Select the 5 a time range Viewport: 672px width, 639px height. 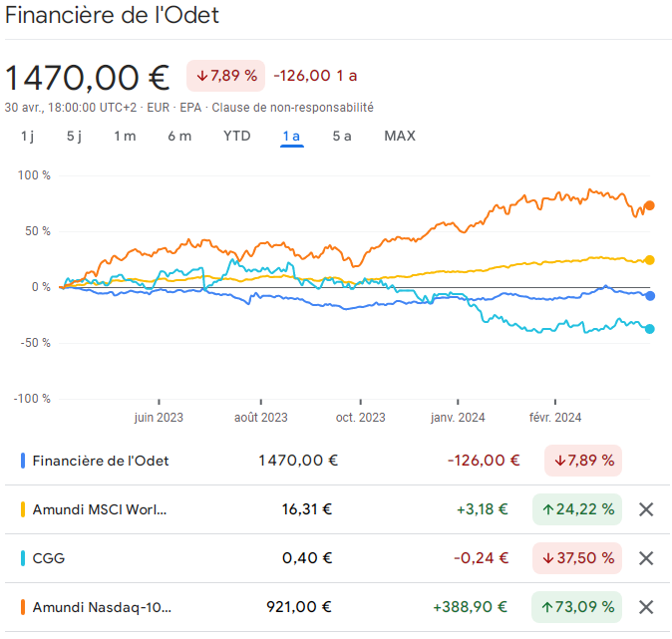click(x=342, y=136)
